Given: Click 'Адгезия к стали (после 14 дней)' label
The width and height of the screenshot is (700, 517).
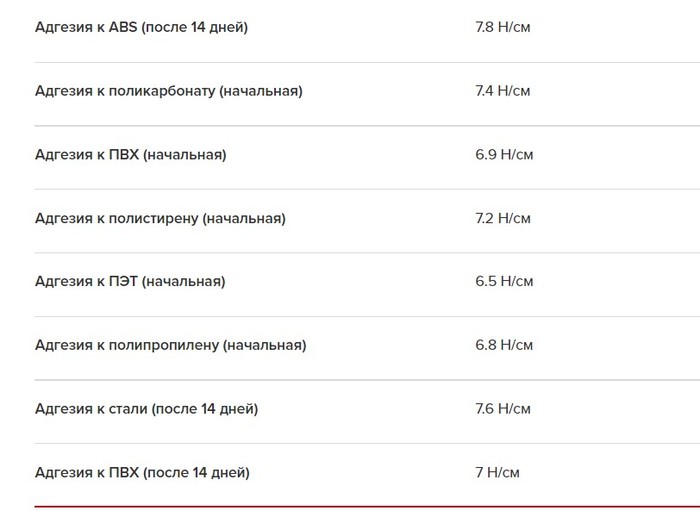Looking at the screenshot, I should (x=146, y=409).
